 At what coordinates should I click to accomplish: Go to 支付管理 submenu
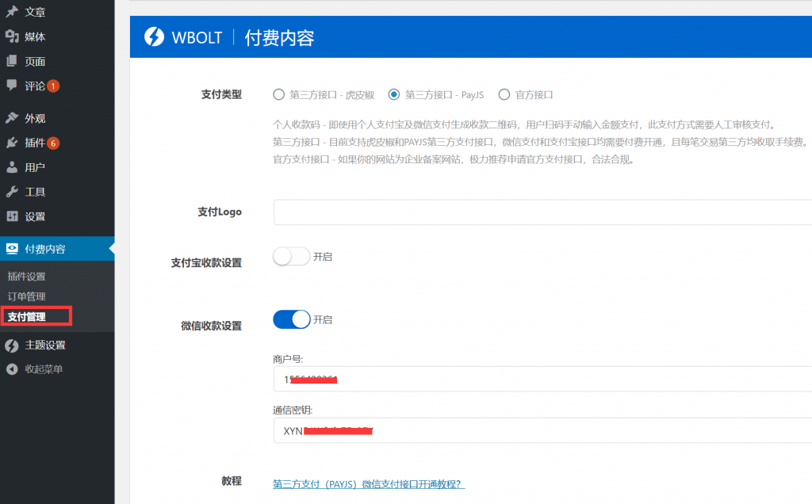coord(26,317)
